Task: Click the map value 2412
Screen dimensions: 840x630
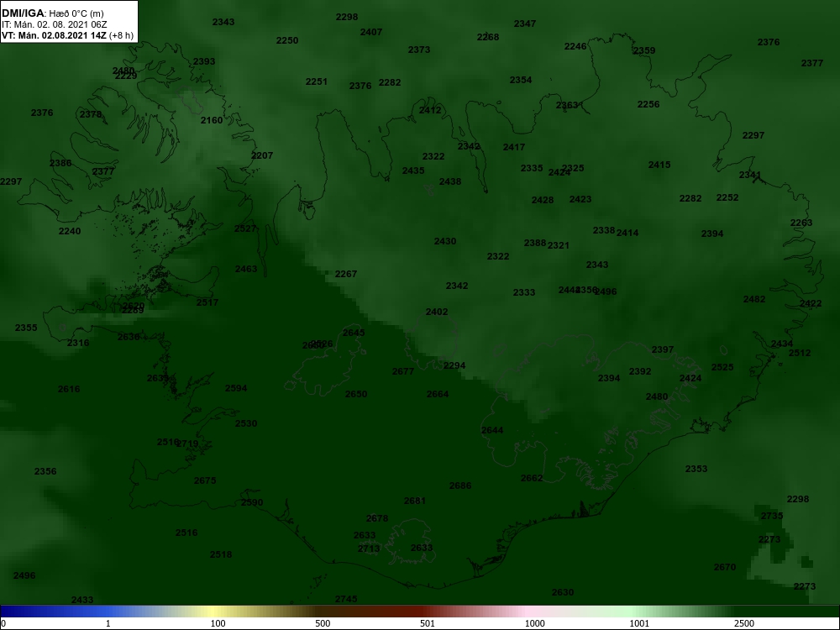Action: (430, 110)
